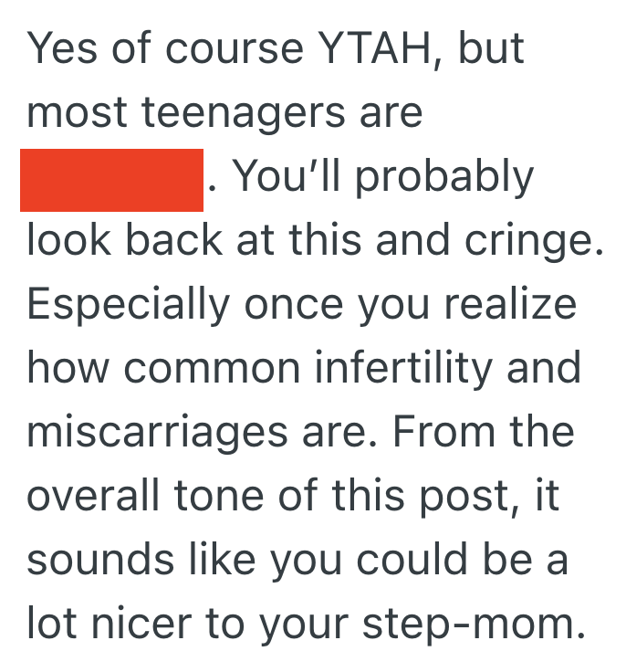Click the red redacted block
The height and width of the screenshot is (672, 626).
(111, 179)
